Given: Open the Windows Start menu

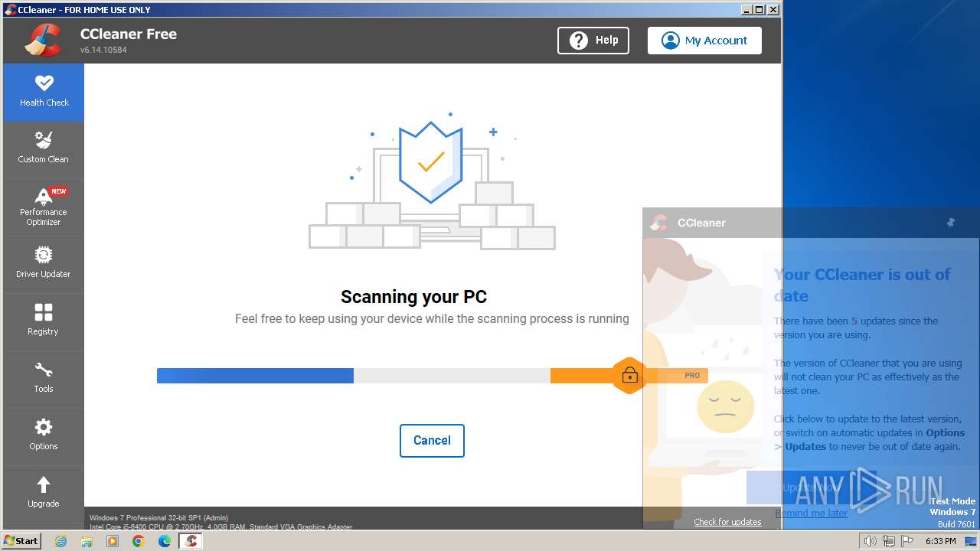Looking at the screenshot, I should pos(21,541).
